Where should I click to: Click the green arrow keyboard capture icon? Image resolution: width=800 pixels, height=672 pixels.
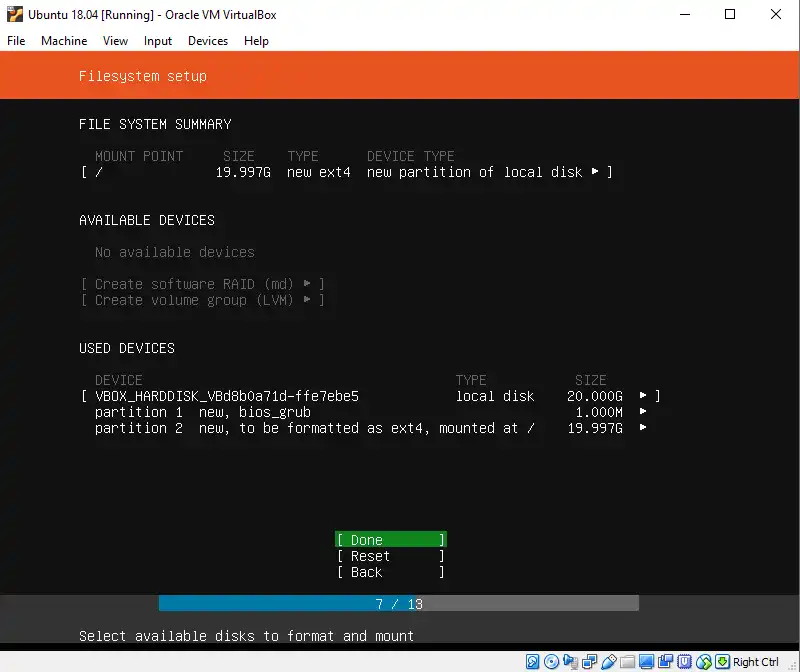coord(721,662)
